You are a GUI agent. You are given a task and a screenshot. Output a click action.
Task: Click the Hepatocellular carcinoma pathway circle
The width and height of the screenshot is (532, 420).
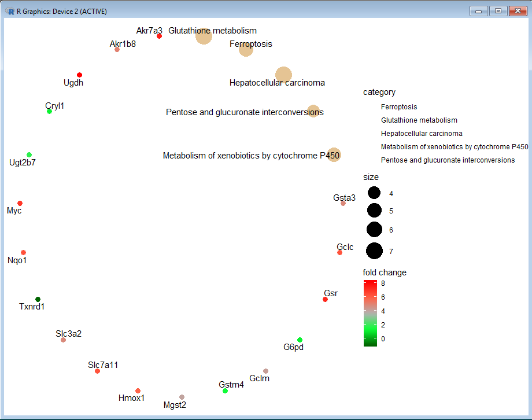283,75
